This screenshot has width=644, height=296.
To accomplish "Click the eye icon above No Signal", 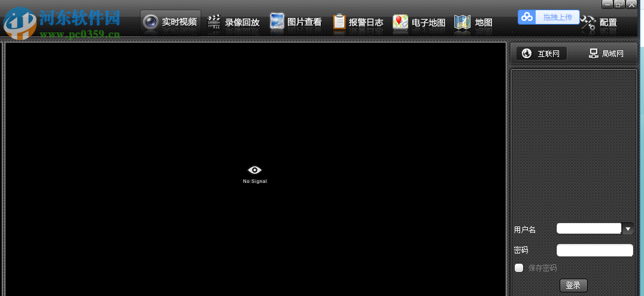I will (x=254, y=170).
